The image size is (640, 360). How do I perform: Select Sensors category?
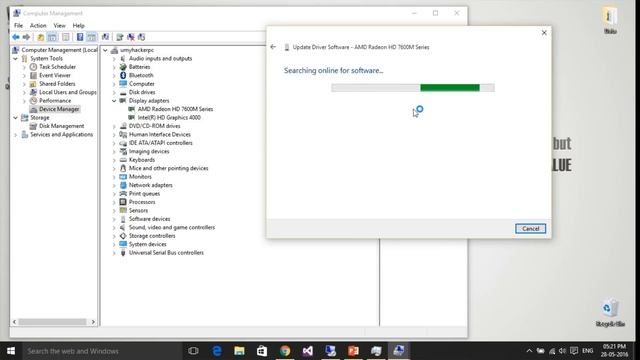(x=138, y=211)
